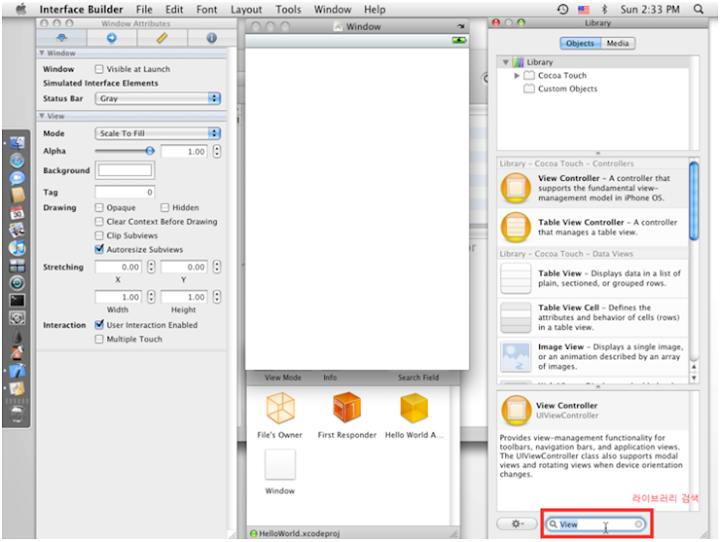Click the Tag input field
The width and height of the screenshot is (720, 542).
click(125, 192)
